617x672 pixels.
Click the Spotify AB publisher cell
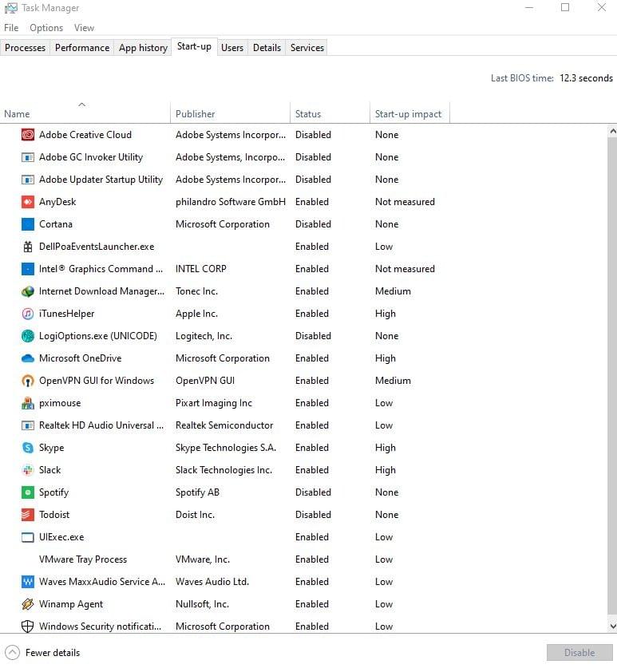[197, 492]
